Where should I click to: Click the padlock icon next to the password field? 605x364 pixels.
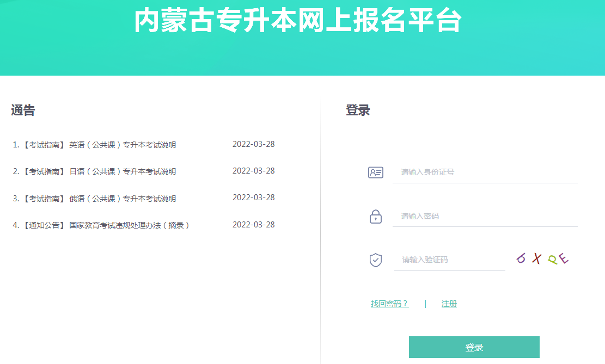[375, 216]
